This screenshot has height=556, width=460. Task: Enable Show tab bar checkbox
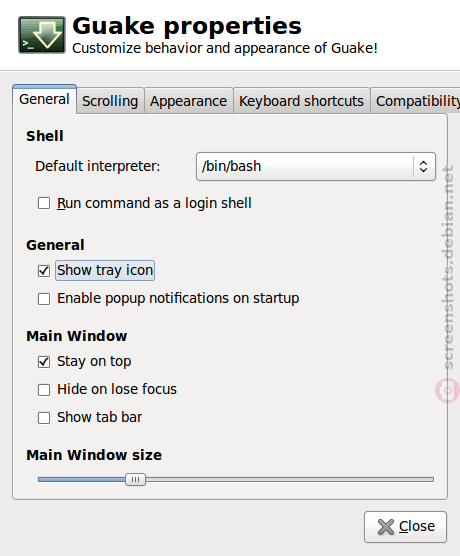(44, 418)
